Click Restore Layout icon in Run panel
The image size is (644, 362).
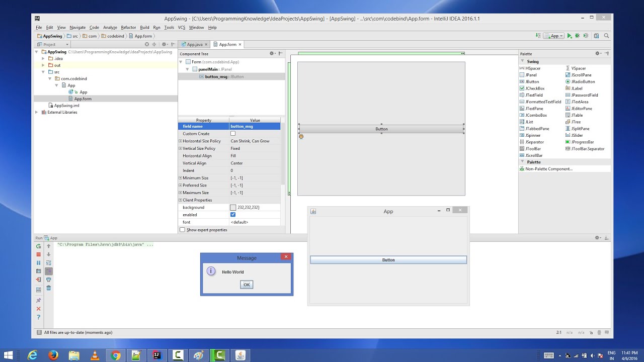38,290
